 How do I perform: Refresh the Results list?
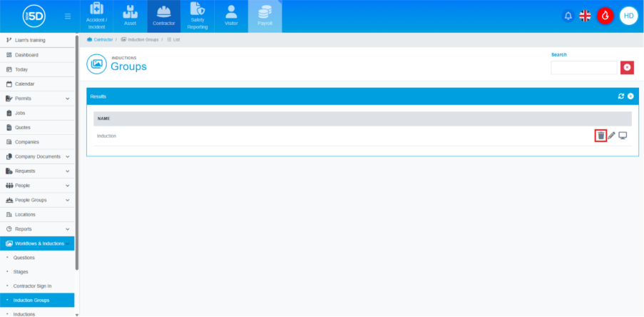point(621,96)
